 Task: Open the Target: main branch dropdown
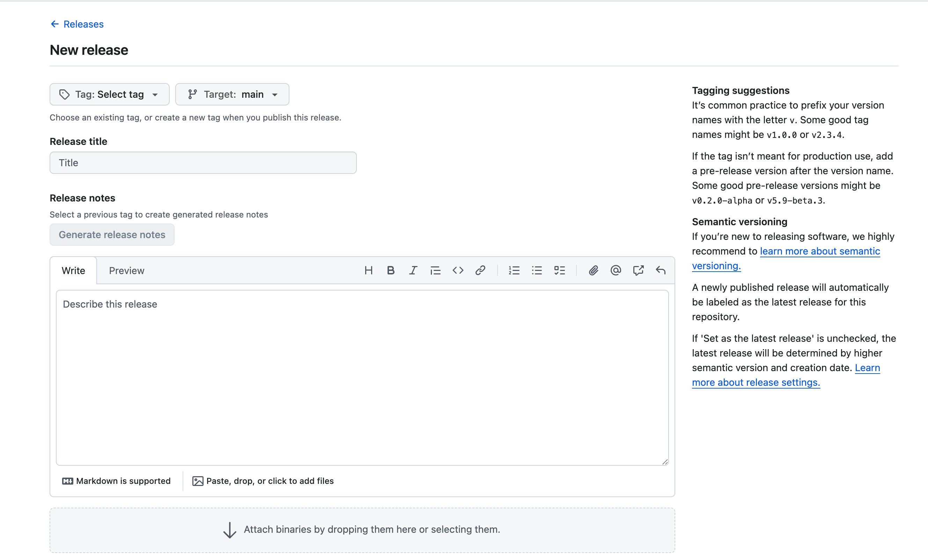point(232,94)
